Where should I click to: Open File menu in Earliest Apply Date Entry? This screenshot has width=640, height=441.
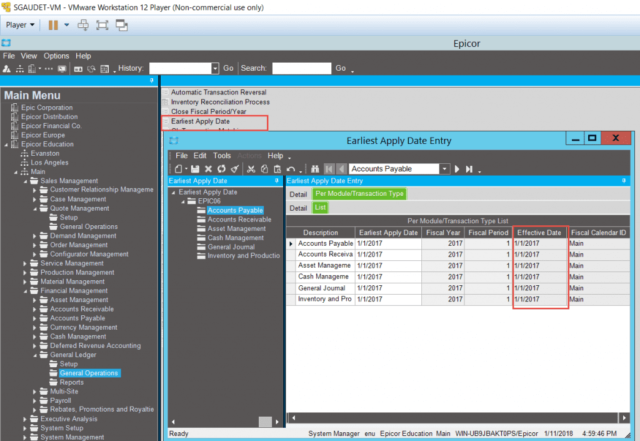(x=181, y=156)
